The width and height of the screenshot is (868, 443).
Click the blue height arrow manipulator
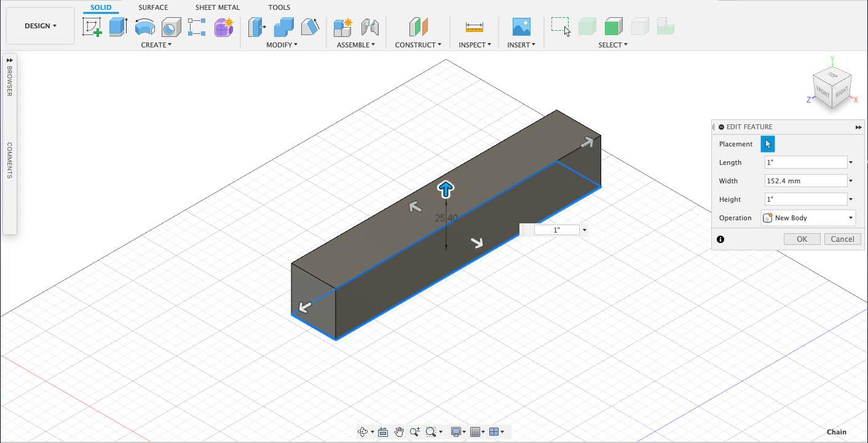pyautogui.click(x=446, y=189)
